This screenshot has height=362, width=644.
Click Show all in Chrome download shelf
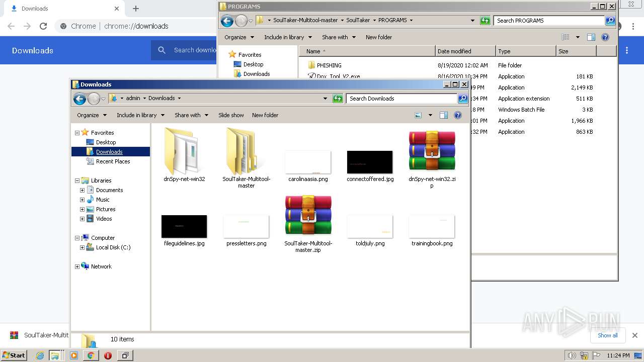(x=607, y=335)
